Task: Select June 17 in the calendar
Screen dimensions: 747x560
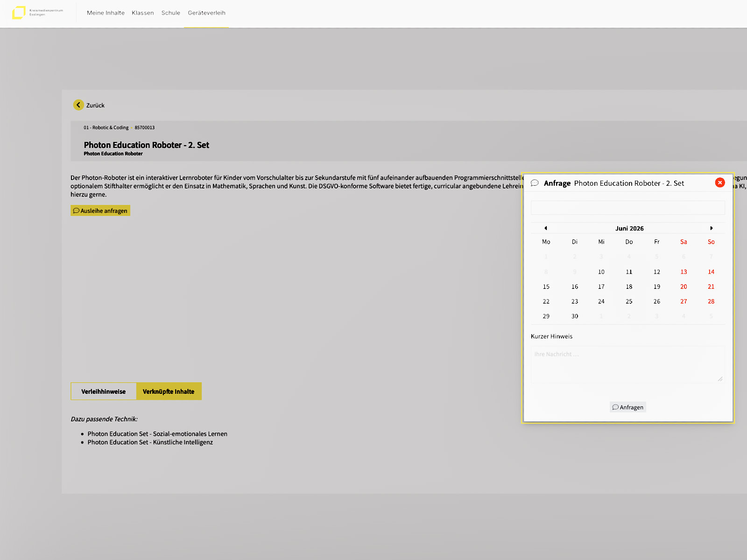Action: 601,287
